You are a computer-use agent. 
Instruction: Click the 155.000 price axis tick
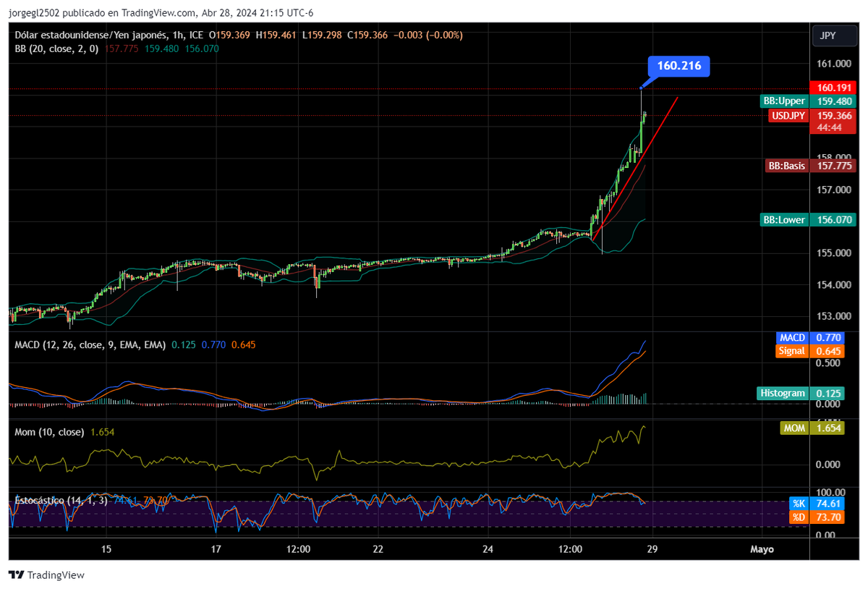(x=834, y=253)
